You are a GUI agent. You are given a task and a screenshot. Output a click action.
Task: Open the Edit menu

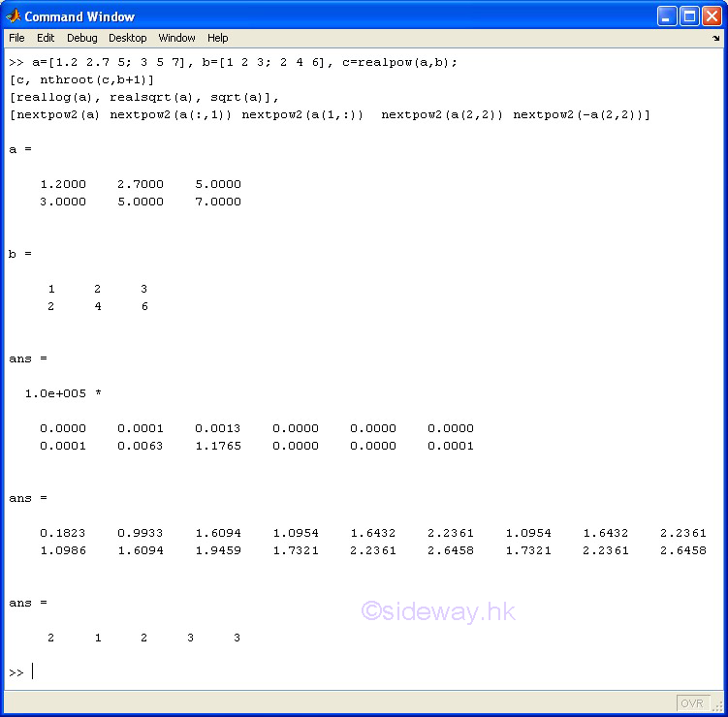[x=46, y=38]
